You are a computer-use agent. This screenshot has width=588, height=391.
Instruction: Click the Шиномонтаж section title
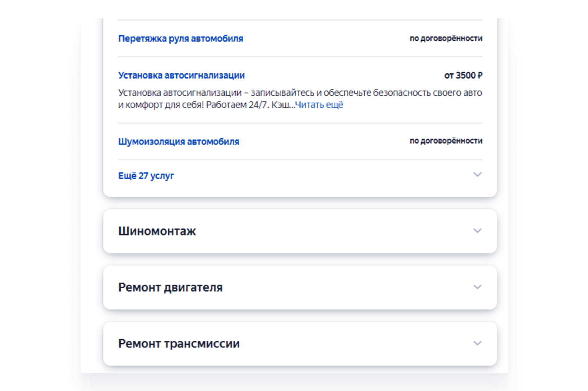pos(157,231)
